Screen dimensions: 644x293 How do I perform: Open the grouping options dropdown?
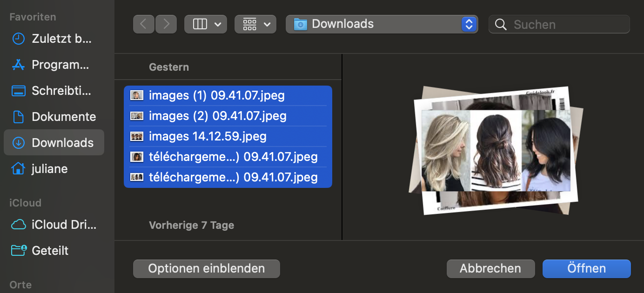(255, 24)
